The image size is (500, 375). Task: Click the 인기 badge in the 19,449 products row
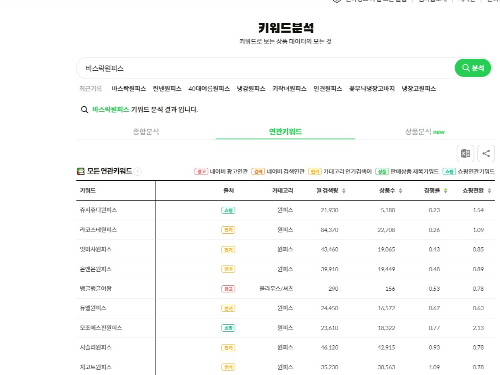coord(228,269)
